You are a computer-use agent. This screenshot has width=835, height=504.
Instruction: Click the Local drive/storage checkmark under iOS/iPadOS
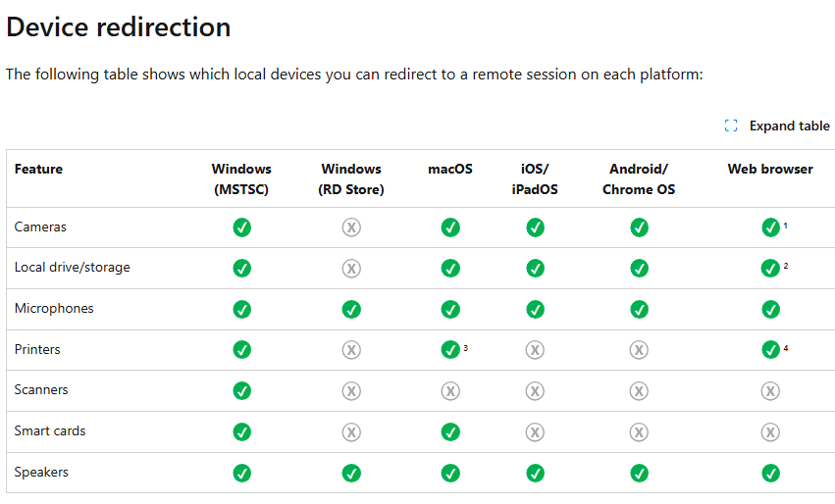535,269
